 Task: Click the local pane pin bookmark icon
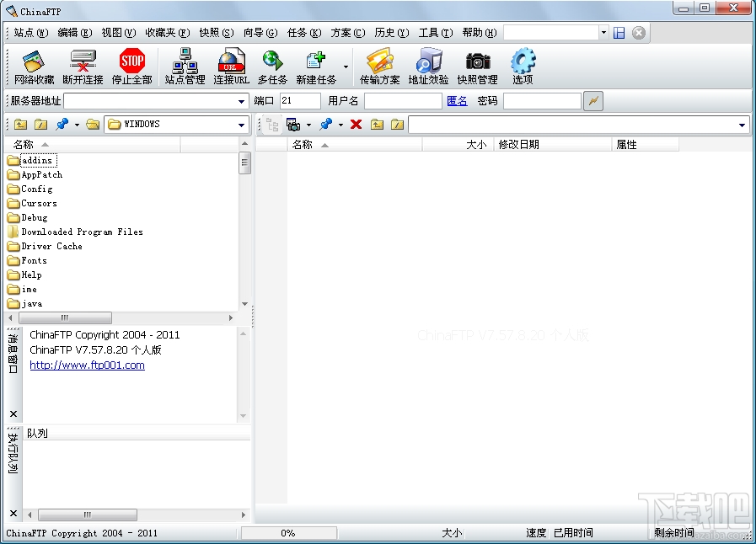tap(62, 125)
